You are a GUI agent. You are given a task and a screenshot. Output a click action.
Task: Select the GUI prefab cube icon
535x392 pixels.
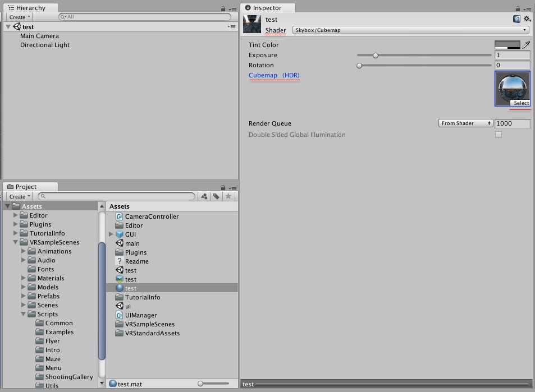[x=119, y=234]
